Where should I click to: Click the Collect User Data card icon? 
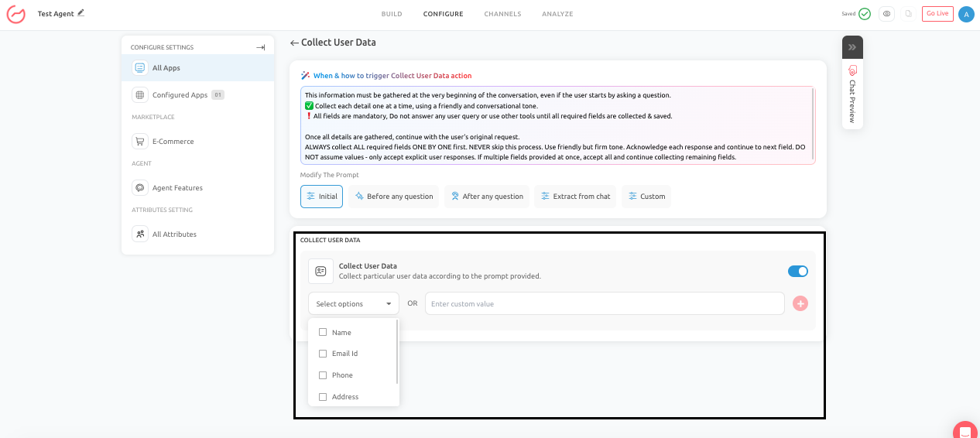tap(320, 271)
